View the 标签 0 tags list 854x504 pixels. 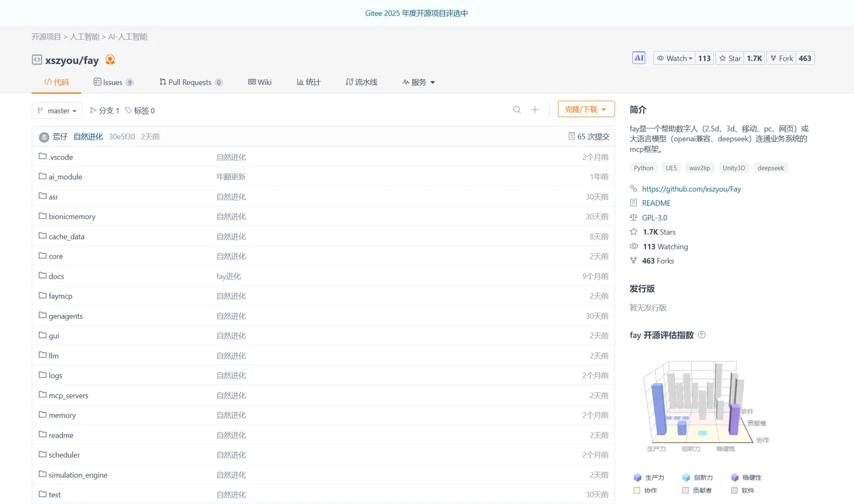point(140,110)
